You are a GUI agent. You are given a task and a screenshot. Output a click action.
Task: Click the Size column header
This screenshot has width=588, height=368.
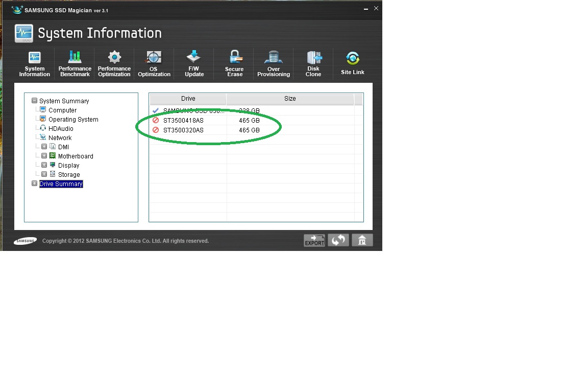click(290, 99)
